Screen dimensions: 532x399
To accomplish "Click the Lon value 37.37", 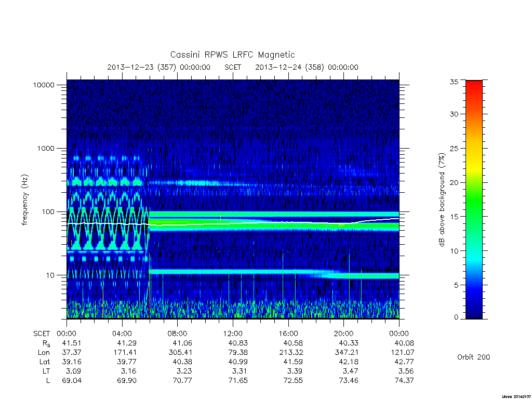I will pos(72,353).
